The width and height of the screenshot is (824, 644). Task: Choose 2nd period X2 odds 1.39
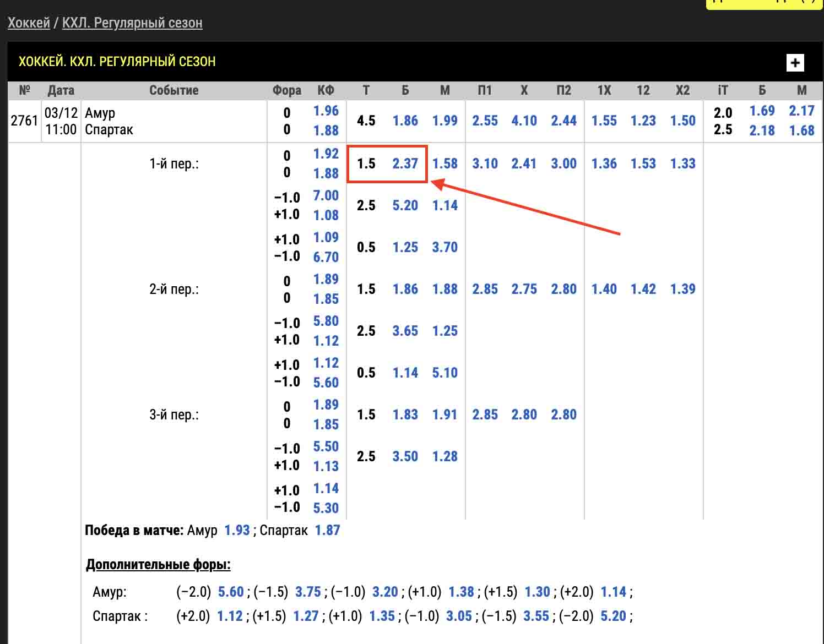683,289
